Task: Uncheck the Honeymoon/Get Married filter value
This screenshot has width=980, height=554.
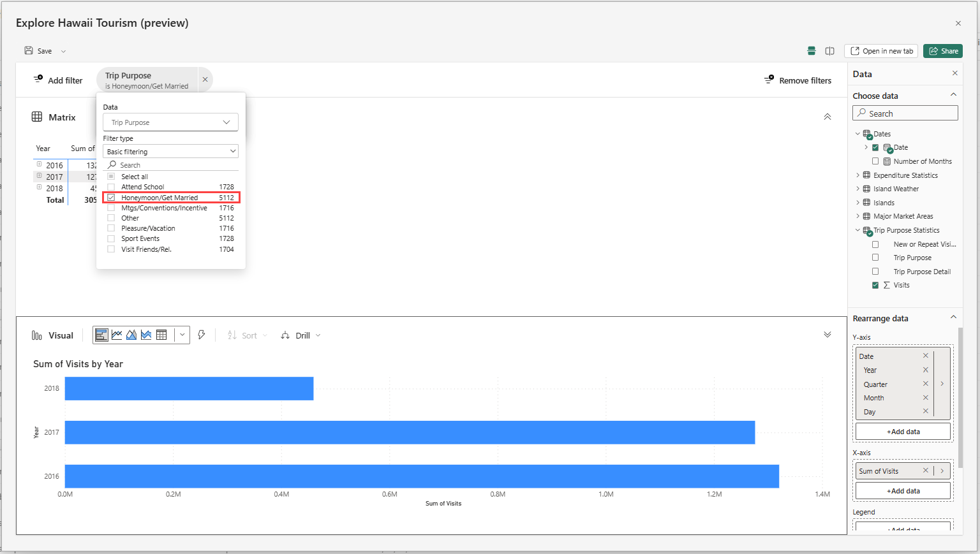Action: tap(111, 197)
